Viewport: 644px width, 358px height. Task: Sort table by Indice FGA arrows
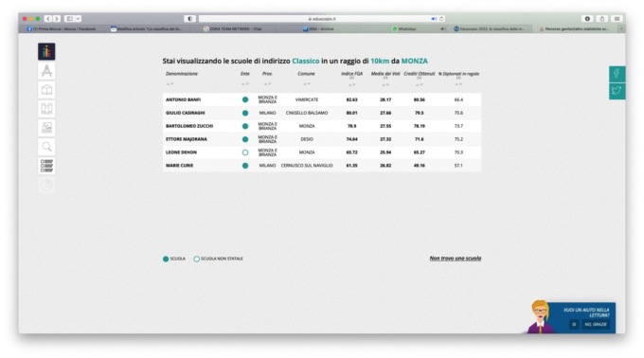click(352, 85)
